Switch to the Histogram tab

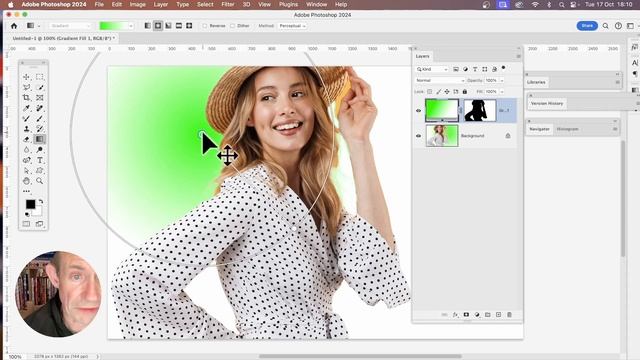[x=567, y=129]
